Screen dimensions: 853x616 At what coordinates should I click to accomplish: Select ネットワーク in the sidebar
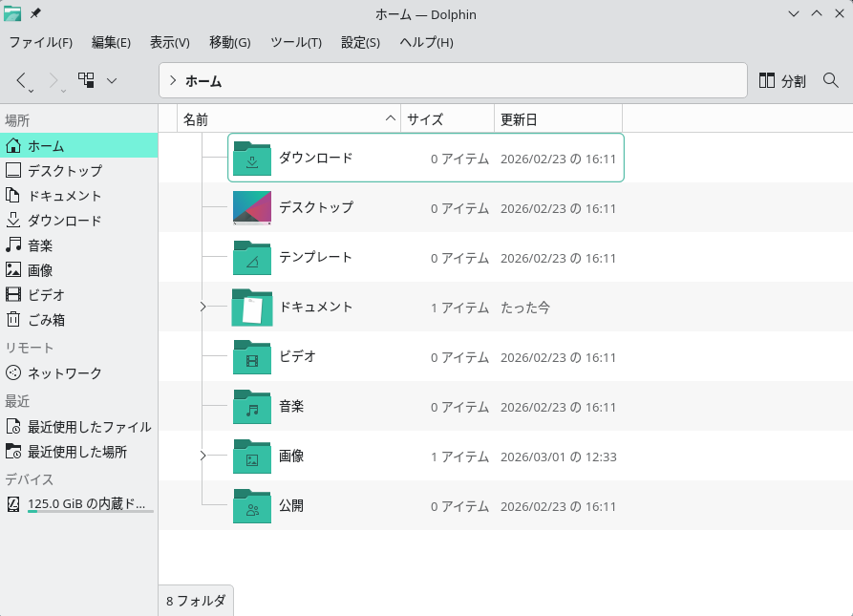pyautogui.click(x=64, y=373)
